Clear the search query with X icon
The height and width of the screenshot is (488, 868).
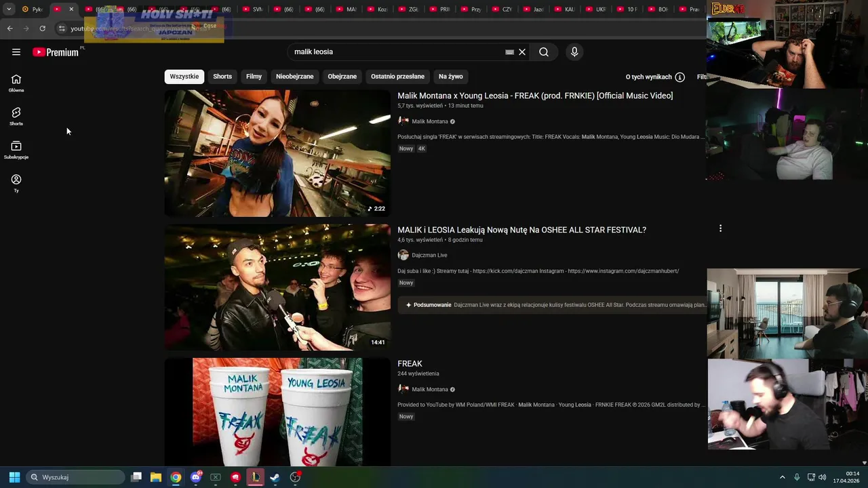coord(522,52)
